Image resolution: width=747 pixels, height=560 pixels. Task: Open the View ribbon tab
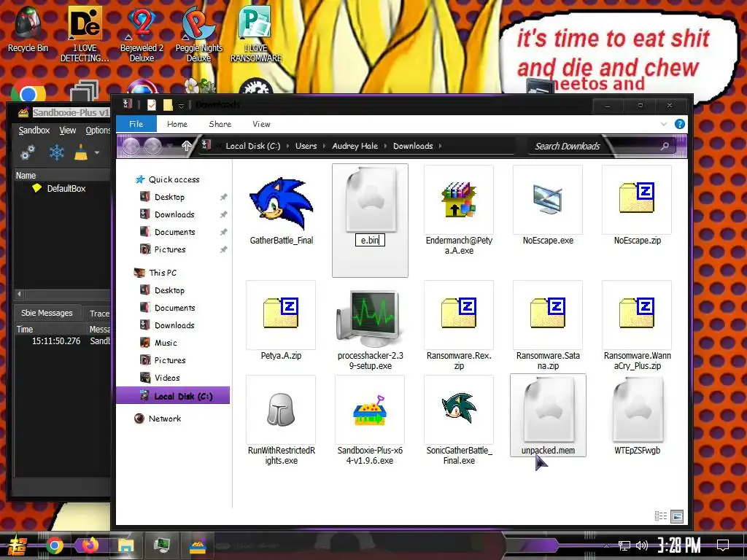(x=261, y=124)
